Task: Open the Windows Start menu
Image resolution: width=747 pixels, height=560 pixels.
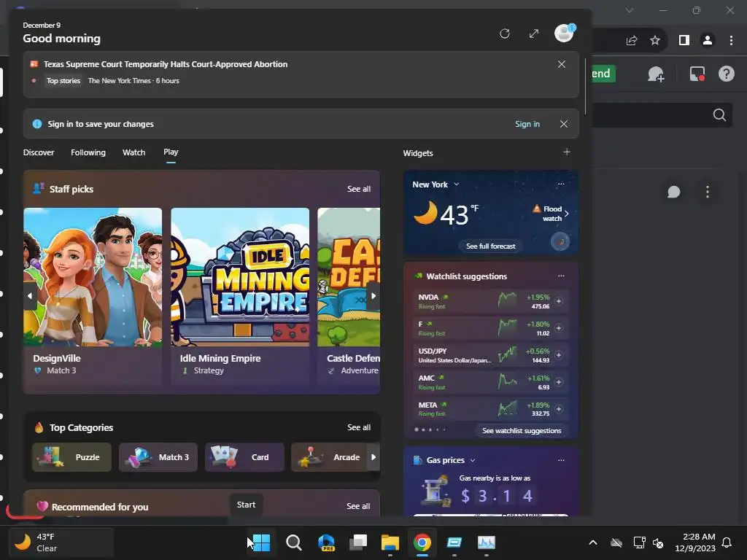Action: click(x=261, y=542)
